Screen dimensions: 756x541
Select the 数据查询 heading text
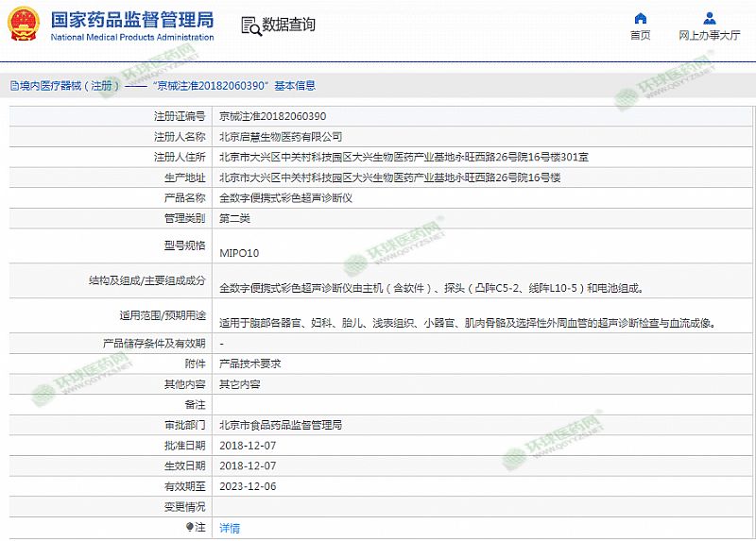(288, 25)
